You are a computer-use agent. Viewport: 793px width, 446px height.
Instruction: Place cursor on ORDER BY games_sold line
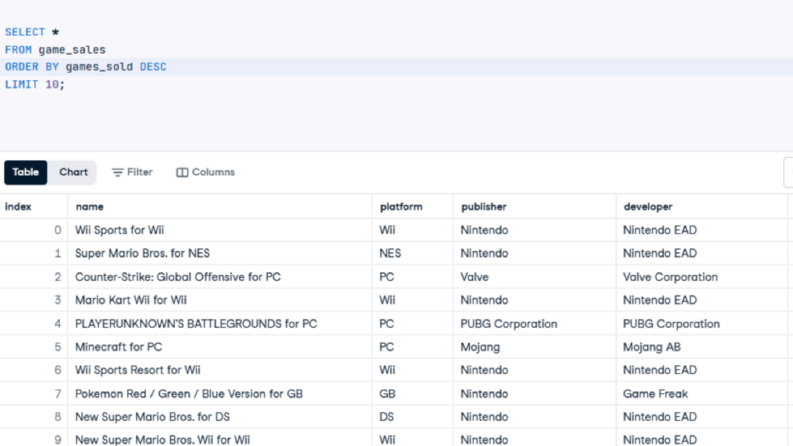click(x=86, y=67)
